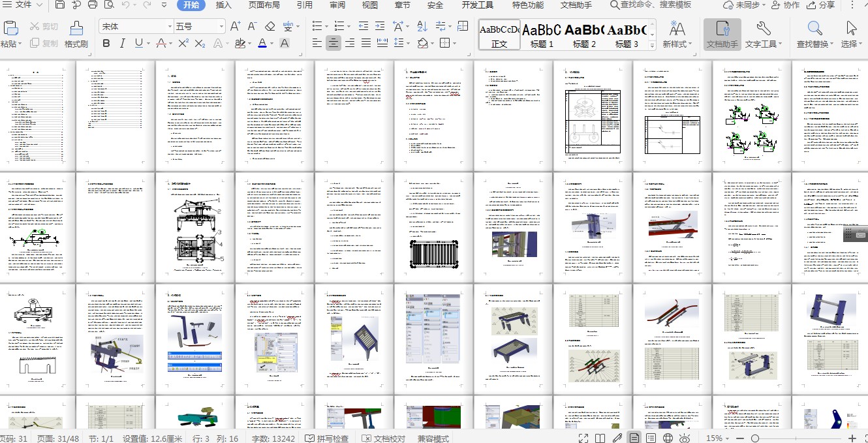Apply subscript formatting
Image resolution: width=868 pixels, height=443 pixels.
(200, 44)
